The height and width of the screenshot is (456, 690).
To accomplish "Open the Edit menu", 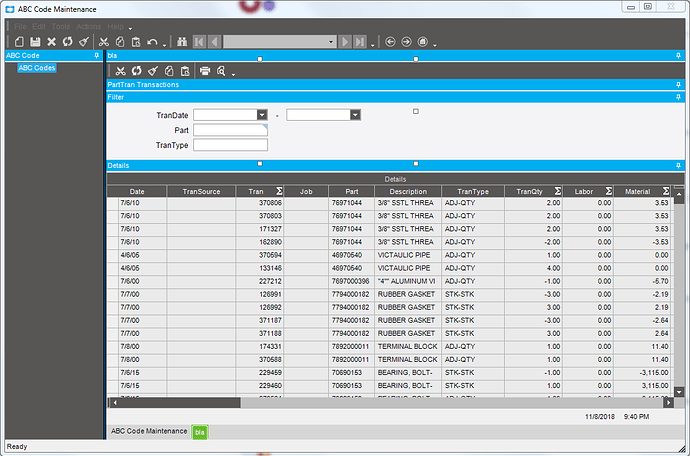I will (39, 26).
